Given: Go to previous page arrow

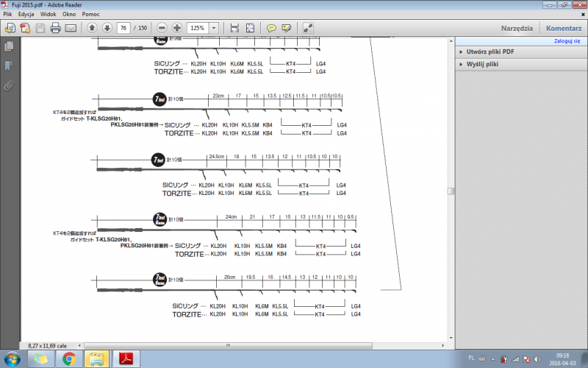Looking at the screenshot, I should pyautogui.click(x=92, y=28).
